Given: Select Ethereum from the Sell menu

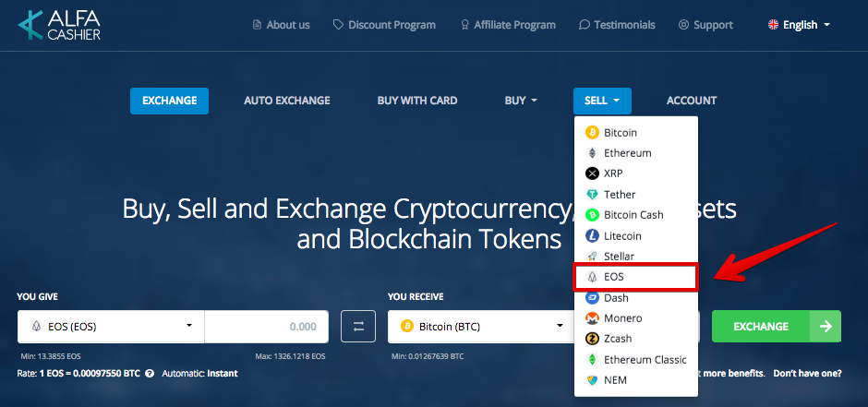Looking at the screenshot, I should [x=636, y=153].
